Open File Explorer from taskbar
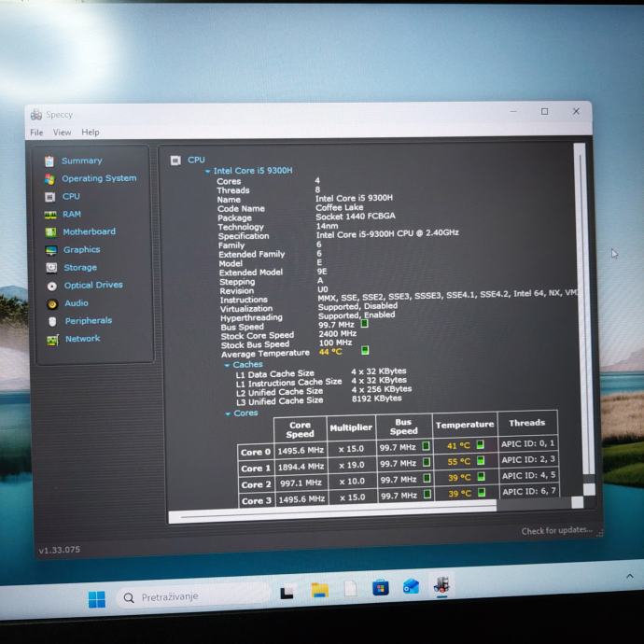 [320, 591]
